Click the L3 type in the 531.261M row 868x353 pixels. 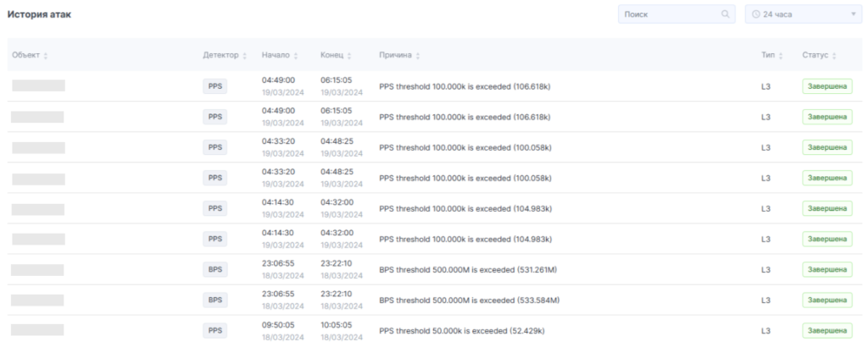click(x=765, y=269)
